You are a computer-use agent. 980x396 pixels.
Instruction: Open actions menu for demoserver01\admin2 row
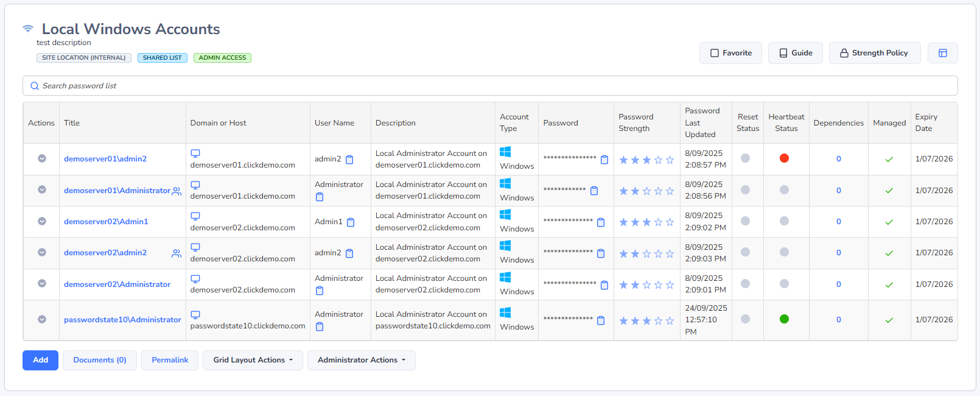point(42,158)
